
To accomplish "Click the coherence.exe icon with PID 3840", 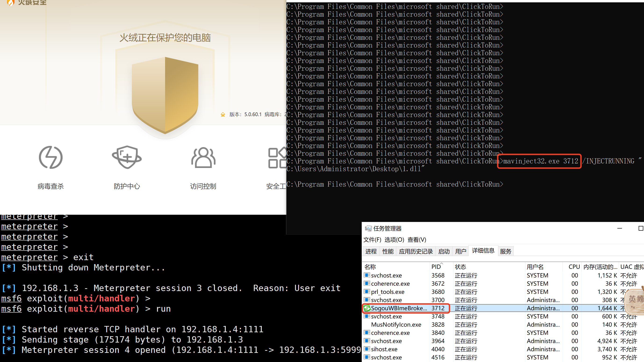I will 367,332.
